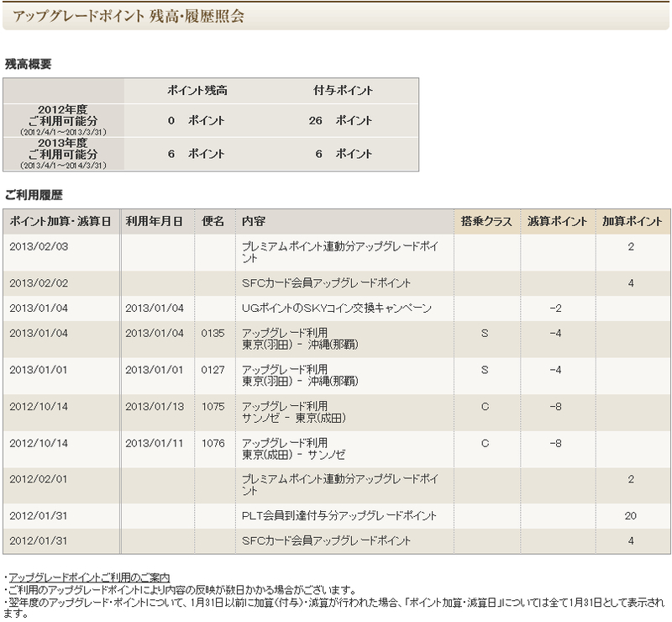Image resolution: width=672 pixels, height=622 pixels.
Task: Click the S class cell for flight 0135
Action: tap(485, 334)
